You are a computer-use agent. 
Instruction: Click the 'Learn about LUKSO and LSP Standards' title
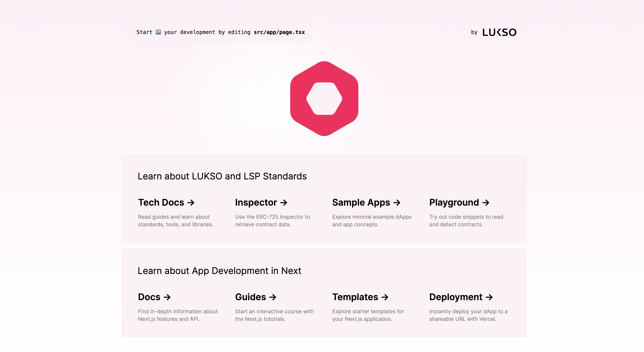click(x=222, y=176)
